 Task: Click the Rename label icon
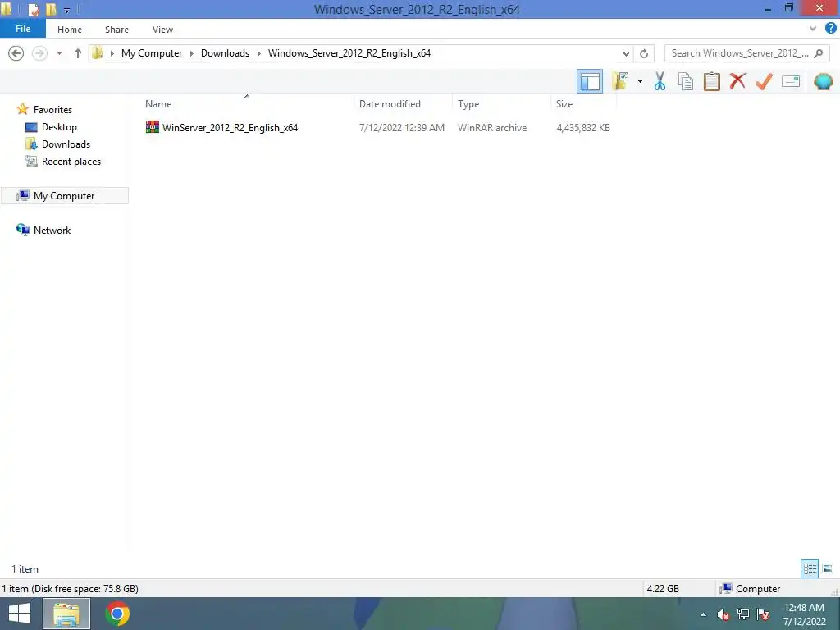pyautogui.click(x=791, y=81)
